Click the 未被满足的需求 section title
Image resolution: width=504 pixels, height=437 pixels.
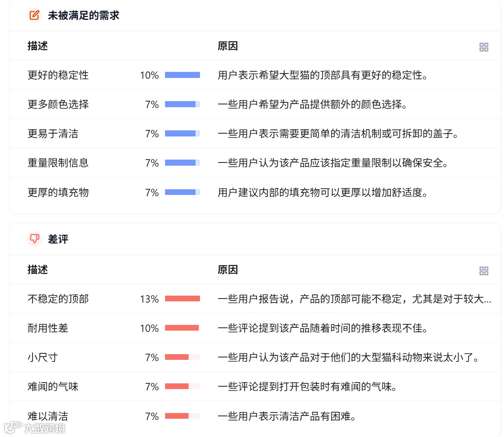(x=83, y=15)
